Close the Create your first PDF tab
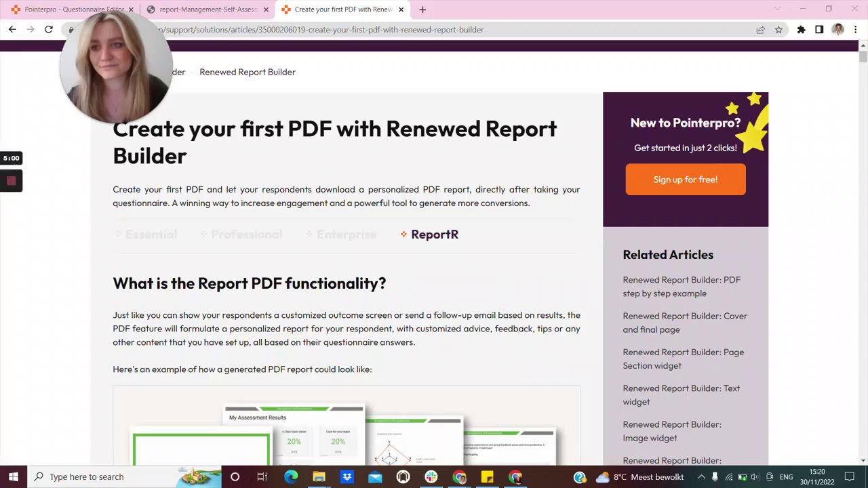 pos(401,9)
